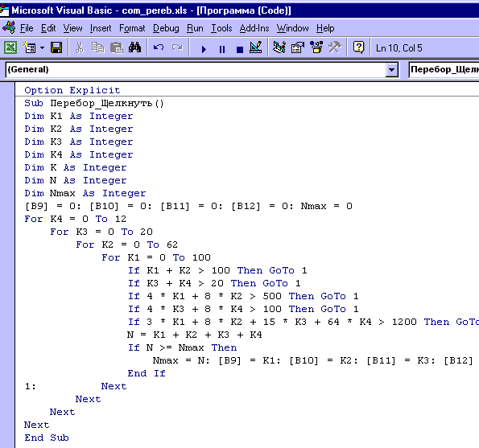
Task: Click line If 4 * K3 + 8 * K4
Action: point(243,309)
